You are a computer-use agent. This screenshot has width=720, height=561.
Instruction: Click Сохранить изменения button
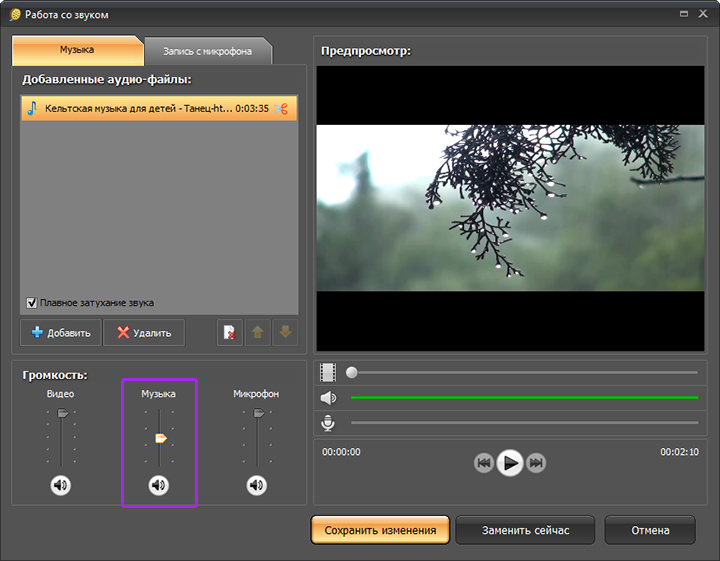[x=380, y=530]
